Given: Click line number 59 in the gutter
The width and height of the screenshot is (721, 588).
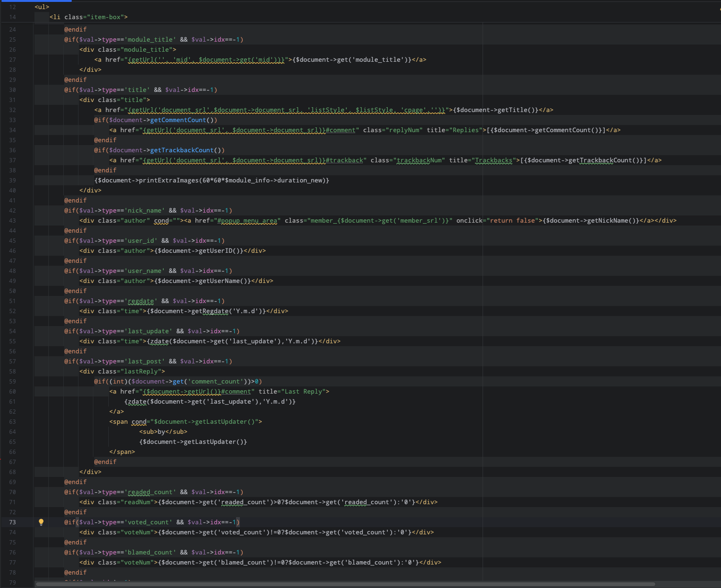Looking at the screenshot, I should coord(12,382).
